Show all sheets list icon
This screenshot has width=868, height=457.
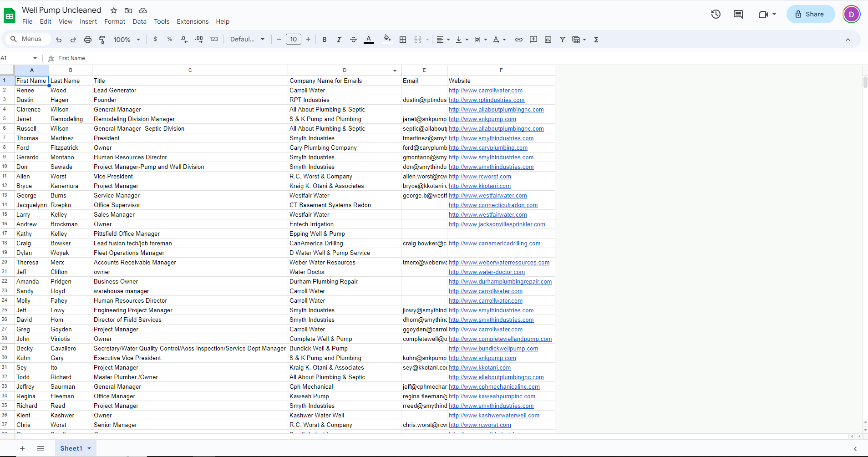41,448
